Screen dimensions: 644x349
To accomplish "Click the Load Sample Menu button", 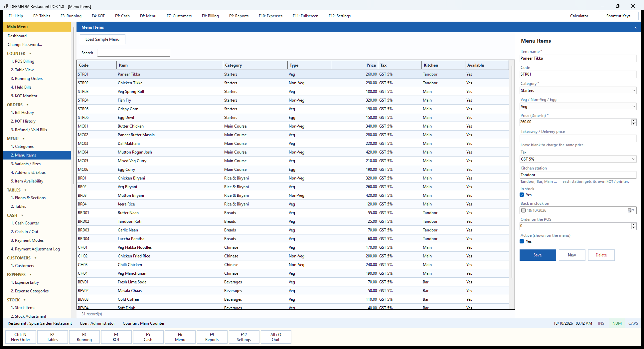I will tap(102, 39).
